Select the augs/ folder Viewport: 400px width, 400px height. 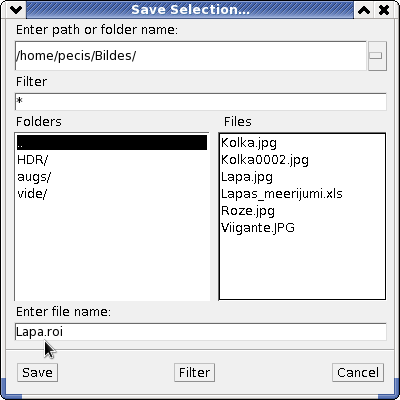click(34, 177)
